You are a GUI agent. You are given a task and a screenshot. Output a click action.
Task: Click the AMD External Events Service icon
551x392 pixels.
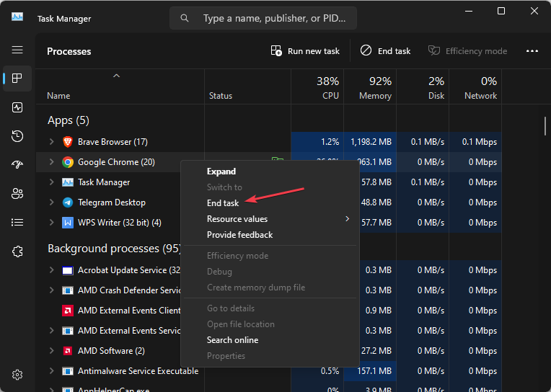click(x=68, y=331)
